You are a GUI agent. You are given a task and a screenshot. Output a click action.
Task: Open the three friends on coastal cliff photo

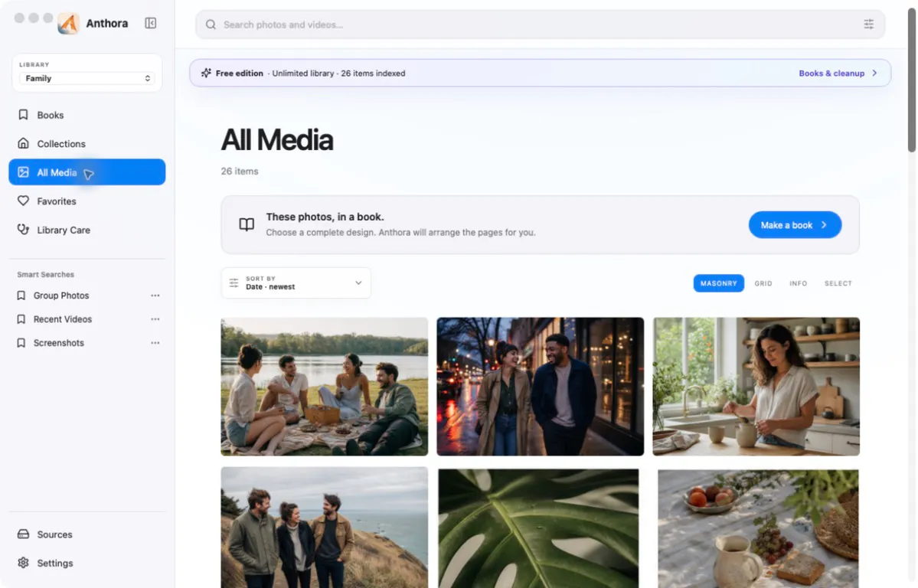tap(325, 527)
